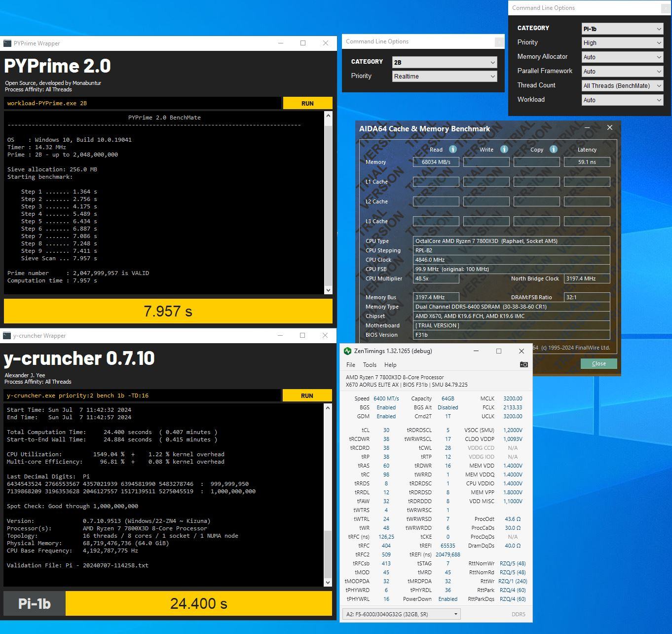Click the tREFI value 65535

[x=448, y=546]
